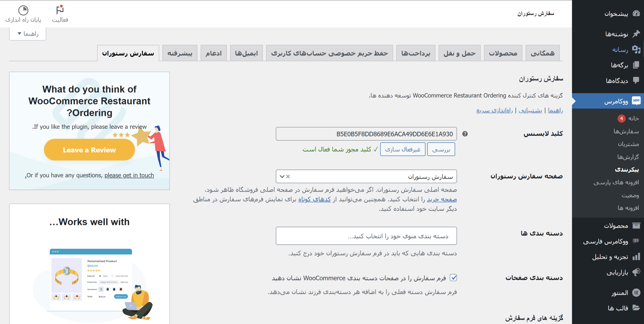This screenshot has width=644, height=324.
Task: Clear the selected restaurant order page (×)
Action: click(288, 177)
